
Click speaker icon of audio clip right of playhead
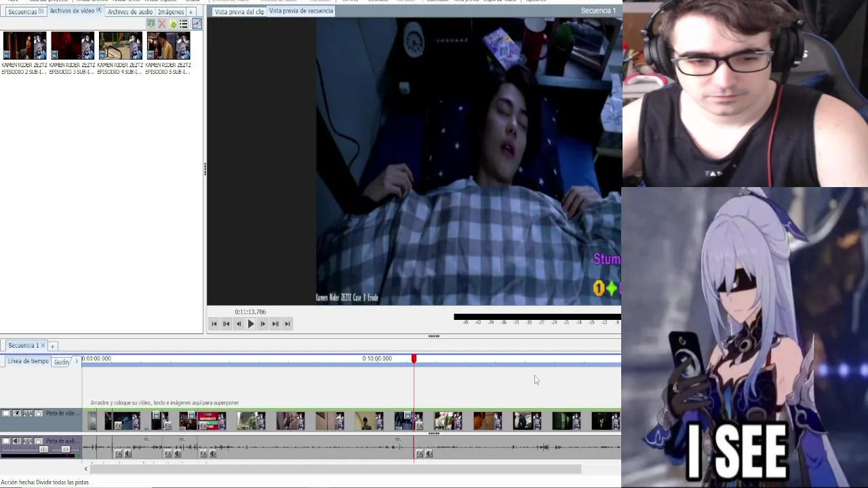(x=429, y=453)
